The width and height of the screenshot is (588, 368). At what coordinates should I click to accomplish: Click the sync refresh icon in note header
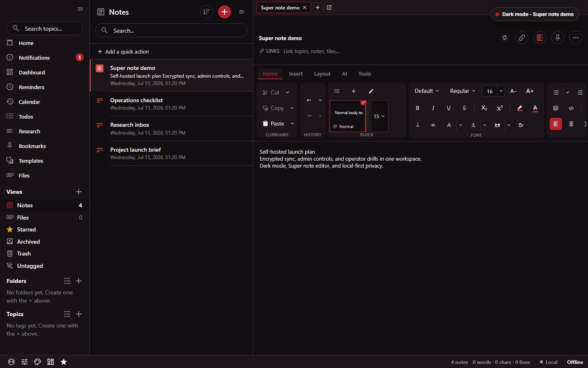(x=505, y=38)
